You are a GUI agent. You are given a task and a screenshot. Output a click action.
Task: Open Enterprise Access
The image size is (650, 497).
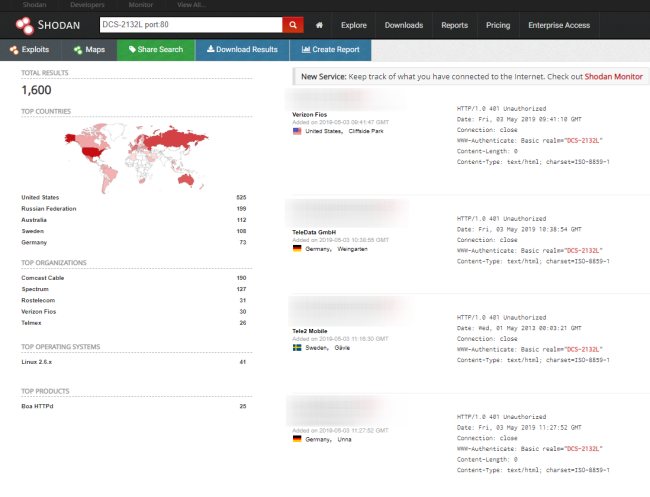[559, 25]
